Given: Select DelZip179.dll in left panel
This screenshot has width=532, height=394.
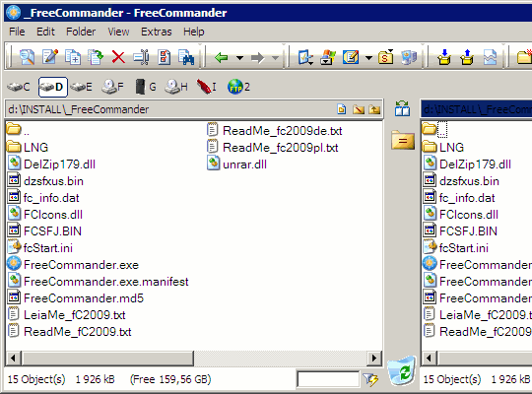Looking at the screenshot, I should (x=51, y=164).
